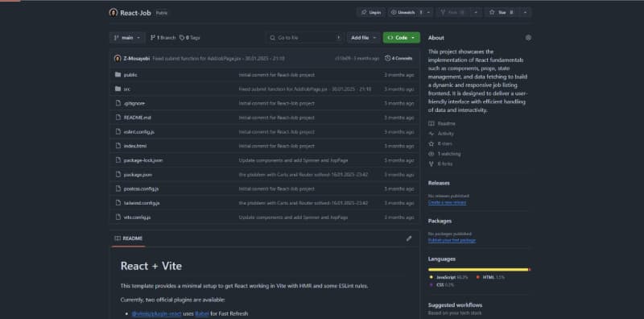Viewport: 644px width, 319px height.
Task: Open the Z-Mosayebi author link
Action: click(x=136, y=58)
